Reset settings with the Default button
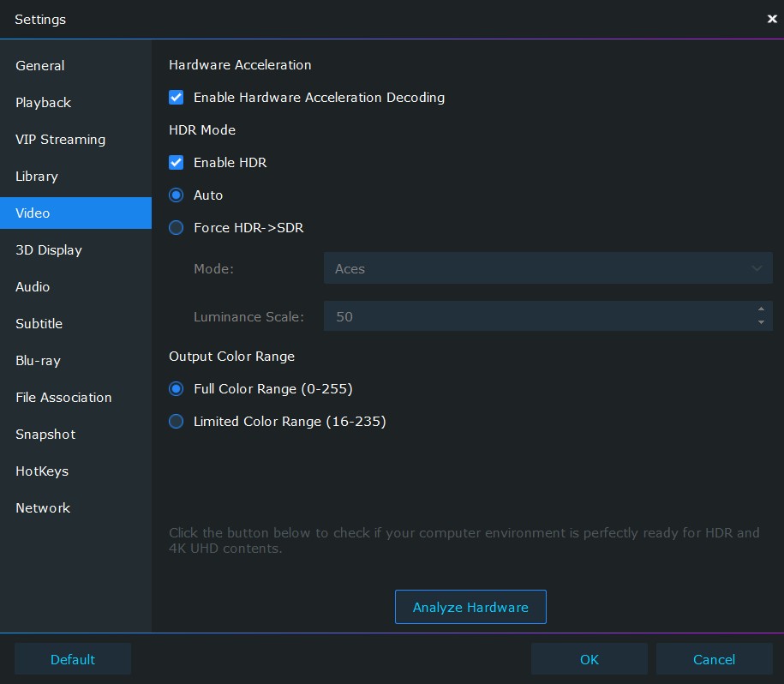Screen dimensions: 784x684 [73, 659]
